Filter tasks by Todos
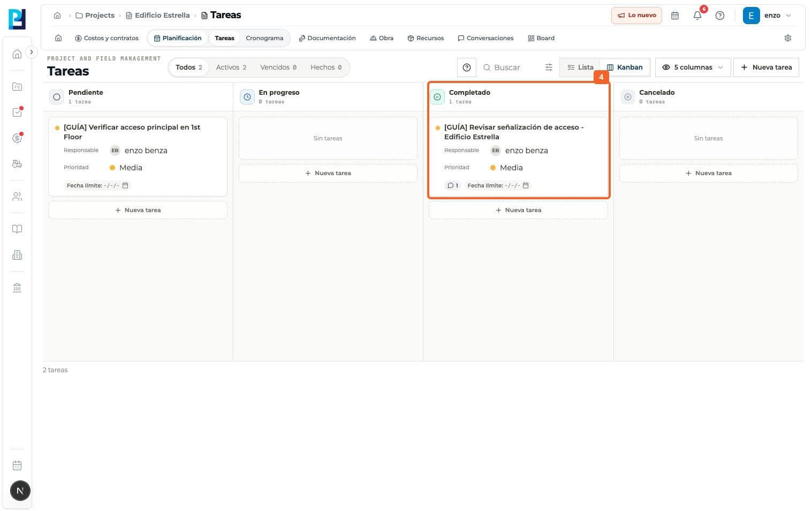 189,67
